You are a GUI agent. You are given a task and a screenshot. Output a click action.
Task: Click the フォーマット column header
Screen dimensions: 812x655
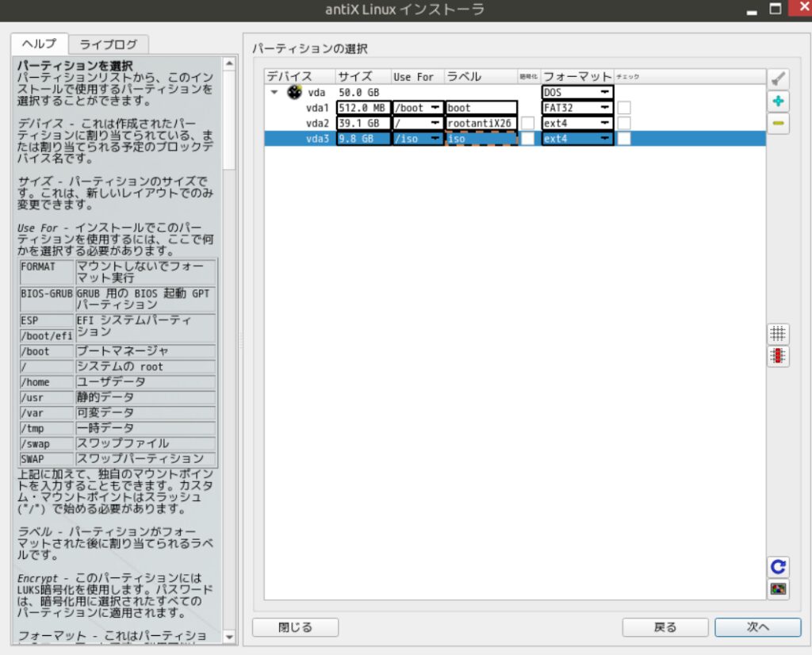(x=577, y=77)
